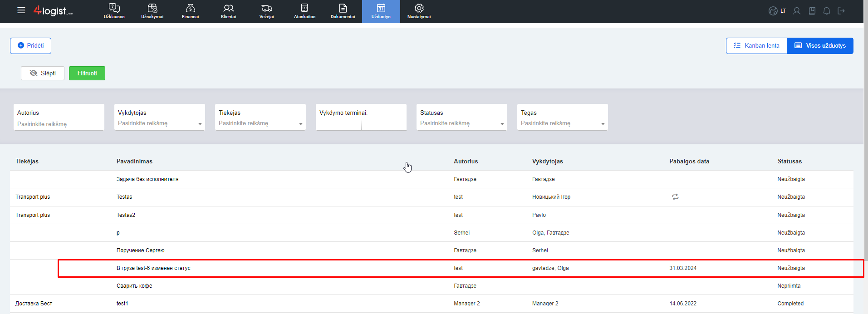The height and width of the screenshot is (314, 868).
Task: Click the date 14.06.2022
Action: 683,304
